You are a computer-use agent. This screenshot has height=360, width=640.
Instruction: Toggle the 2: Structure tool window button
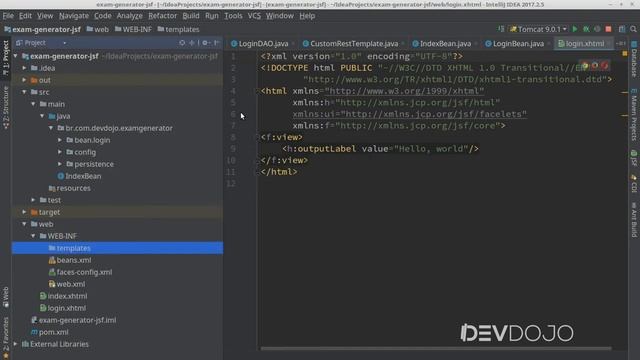point(6,108)
